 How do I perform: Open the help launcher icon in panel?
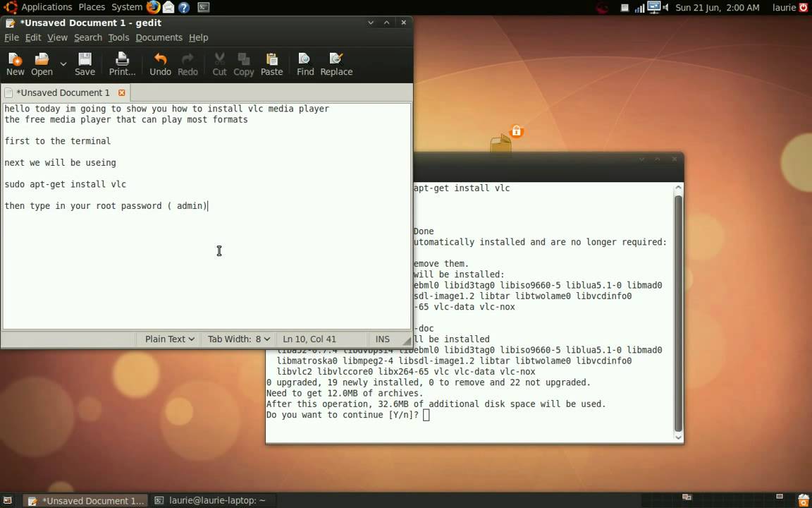point(184,7)
